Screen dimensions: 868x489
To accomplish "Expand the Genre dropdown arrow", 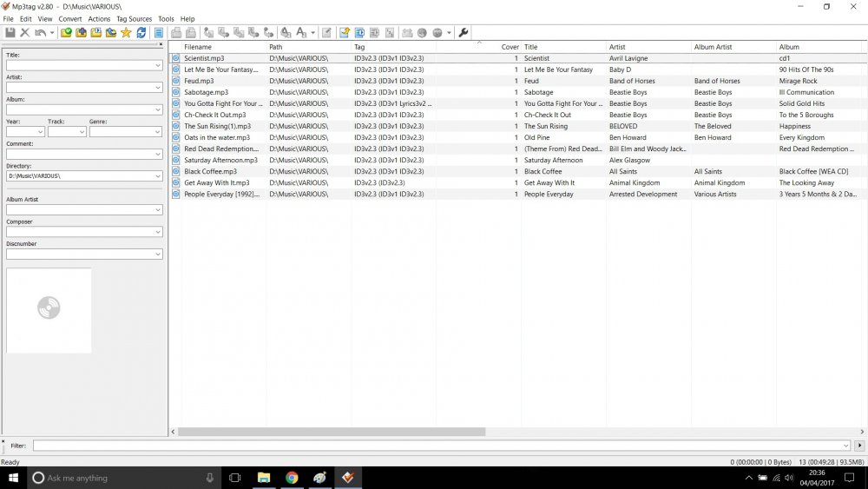I will point(158,132).
